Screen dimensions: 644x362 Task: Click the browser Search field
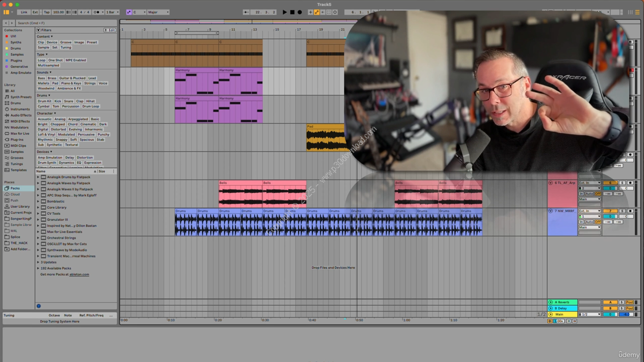coord(65,23)
